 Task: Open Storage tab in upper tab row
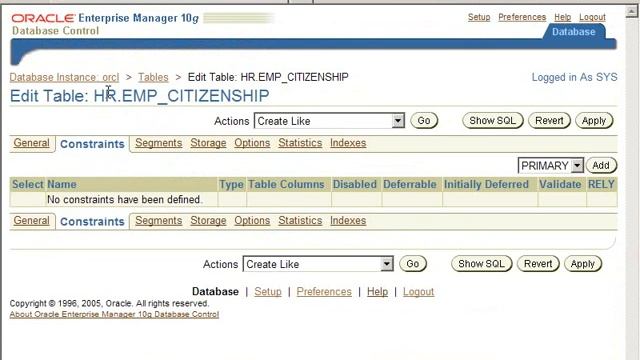click(x=208, y=143)
